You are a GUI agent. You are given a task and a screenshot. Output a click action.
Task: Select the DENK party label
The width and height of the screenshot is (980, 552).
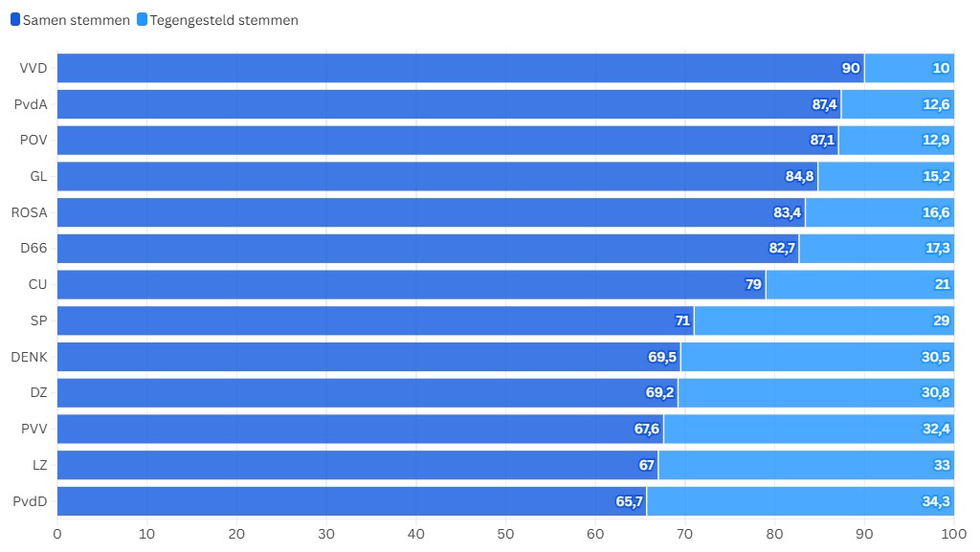(x=29, y=357)
